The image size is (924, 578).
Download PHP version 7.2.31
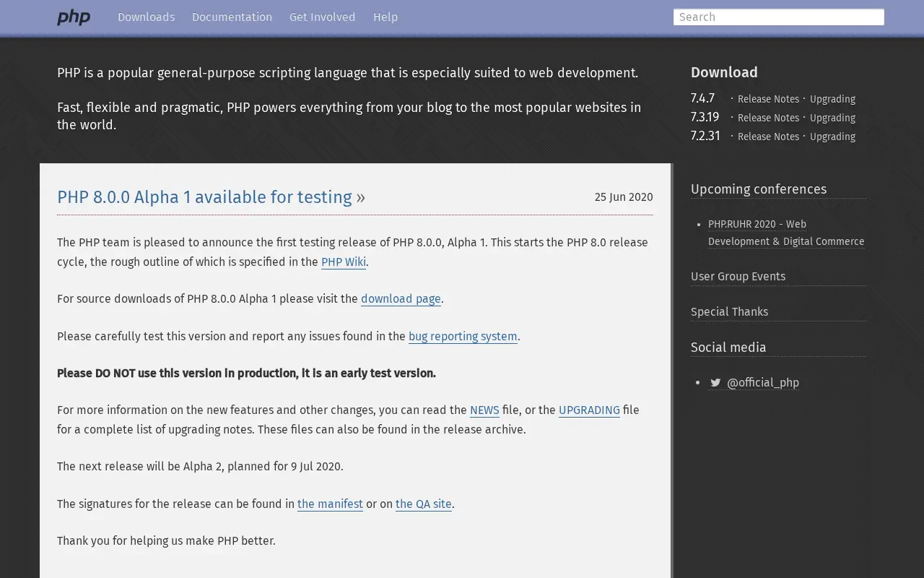click(705, 136)
